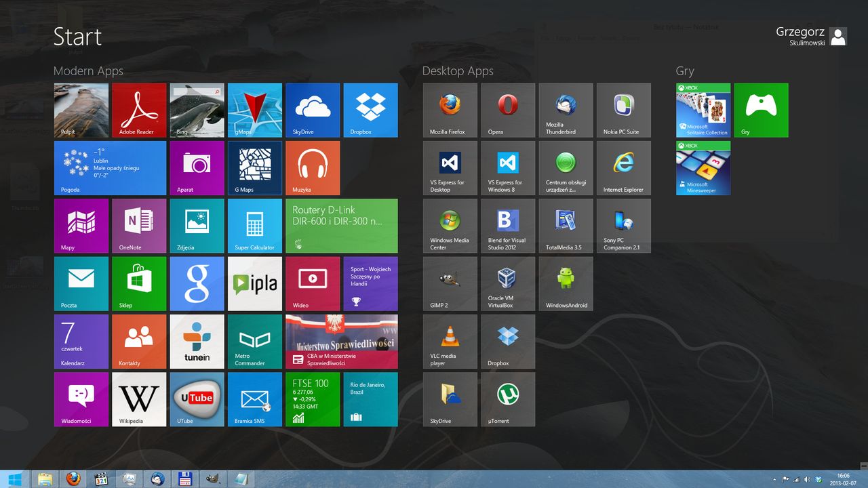Image resolution: width=868 pixels, height=488 pixels.
Task: Launch the Mapy tile
Action: pos(81,226)
